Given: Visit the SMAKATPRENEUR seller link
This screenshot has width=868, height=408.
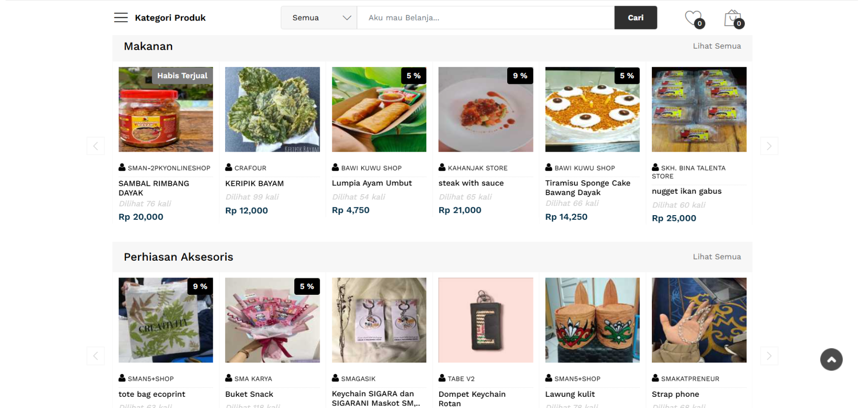Looking at the screenshot, I should (690, 379).
